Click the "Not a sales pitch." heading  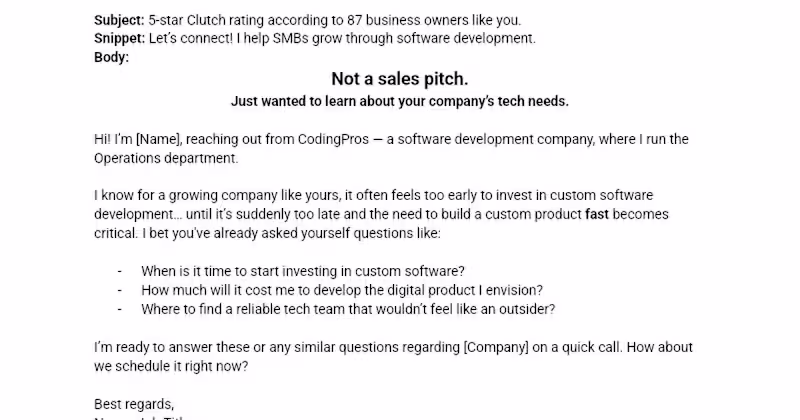399,79
